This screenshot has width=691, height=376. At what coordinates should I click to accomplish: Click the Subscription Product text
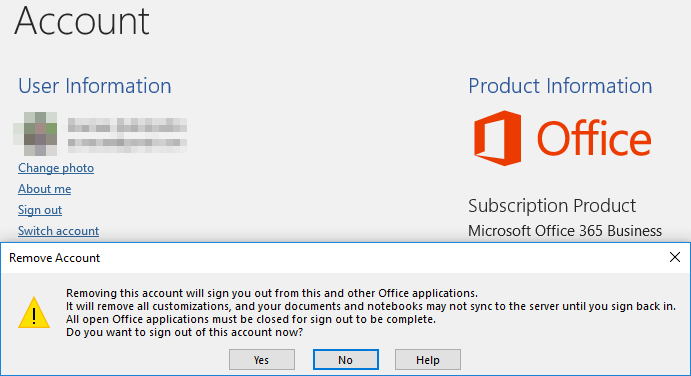click(552, 206)
